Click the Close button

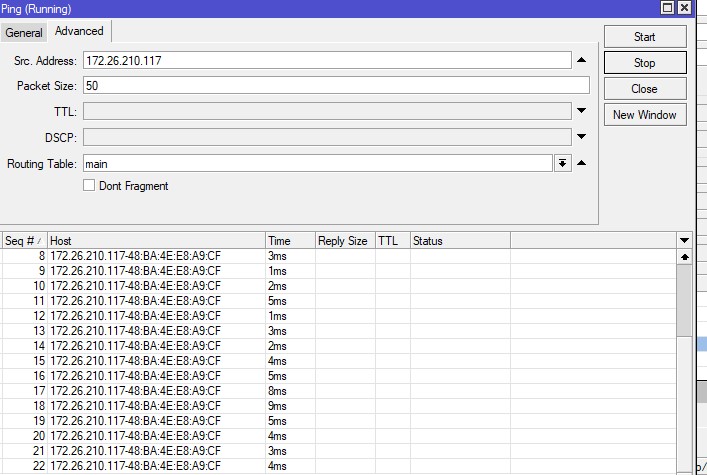coord(645,89)
